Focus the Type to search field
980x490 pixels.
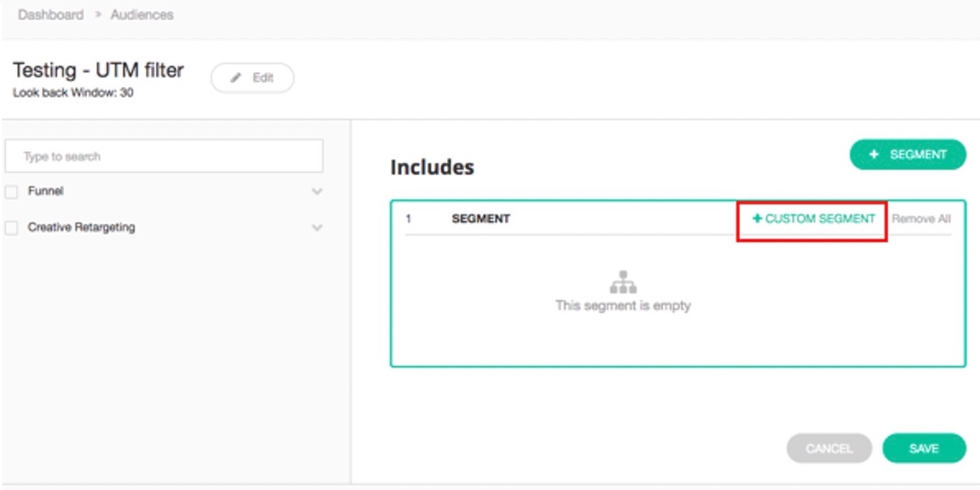tap(164, 157)
